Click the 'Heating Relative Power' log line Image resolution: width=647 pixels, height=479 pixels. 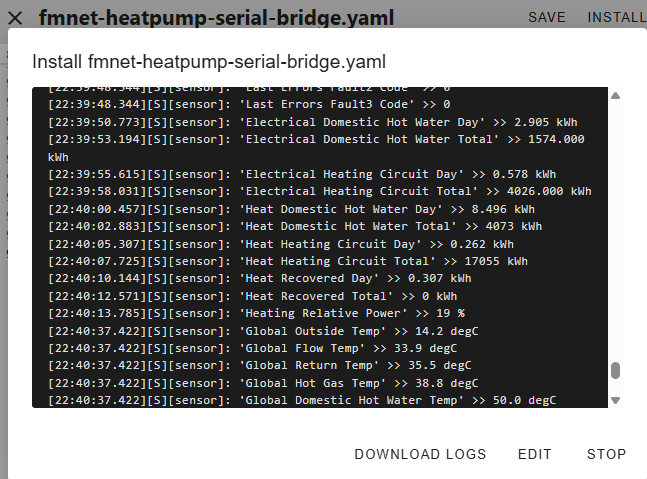pos(256,314)
